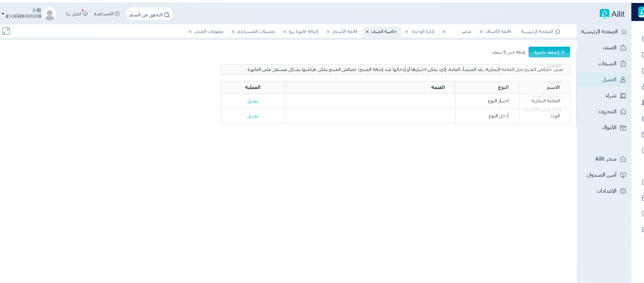644x283 pixels.
Task: Click إضافة خاصية add attribute button
Action: [x=549, y=52]
